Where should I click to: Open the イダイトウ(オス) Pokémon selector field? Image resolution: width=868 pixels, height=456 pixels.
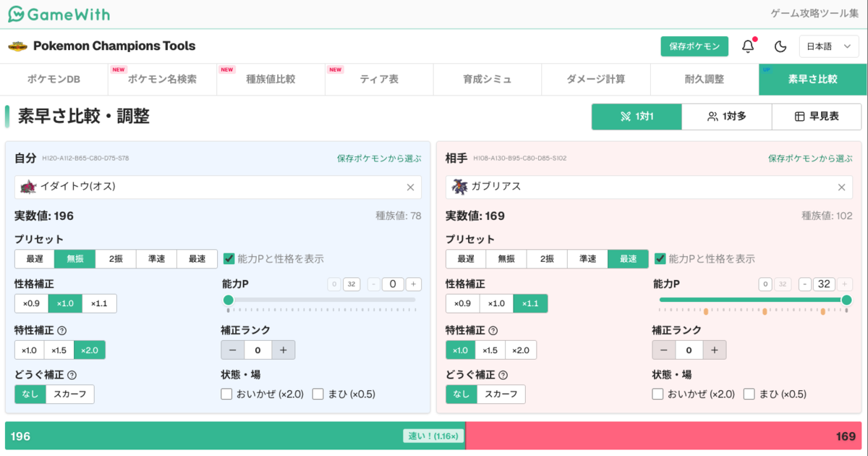[x=218, y=187]
